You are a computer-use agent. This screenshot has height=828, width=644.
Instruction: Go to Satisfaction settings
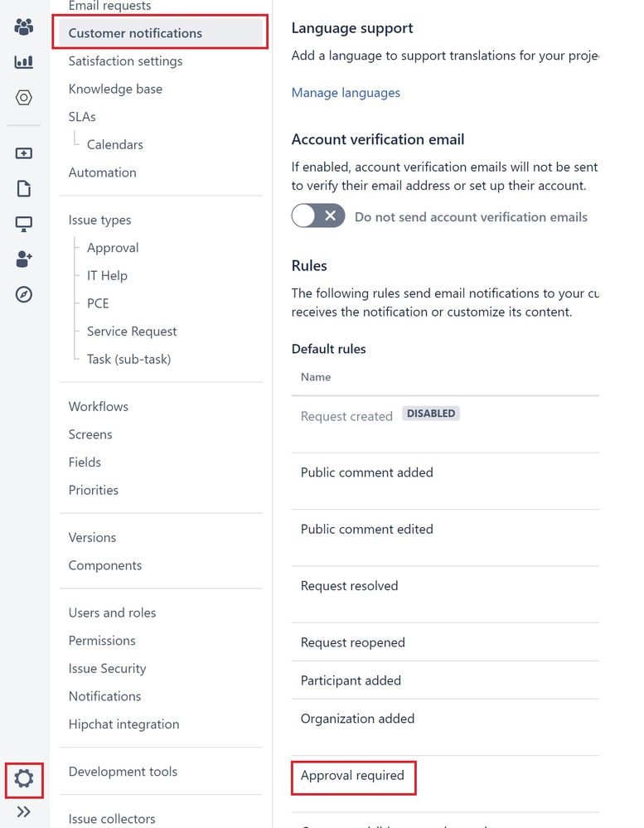click(125, 61)
